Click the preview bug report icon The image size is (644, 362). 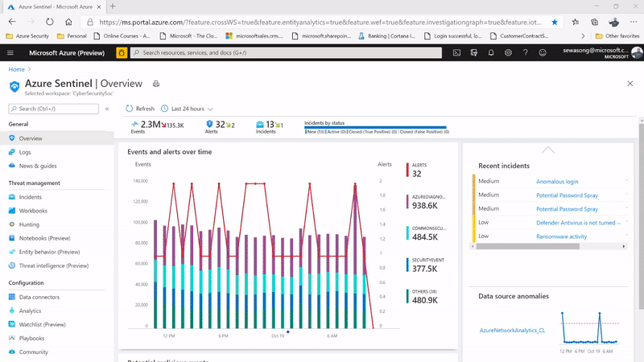pyautogui.click(x=122, y=53)
